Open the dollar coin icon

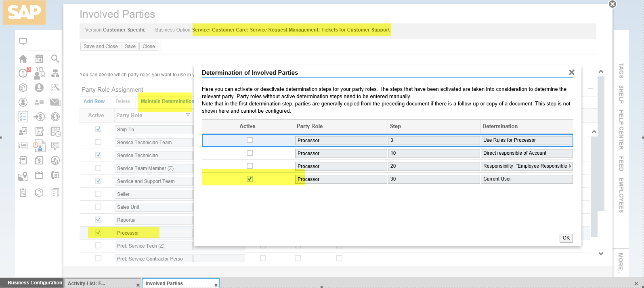click(55, 117)
